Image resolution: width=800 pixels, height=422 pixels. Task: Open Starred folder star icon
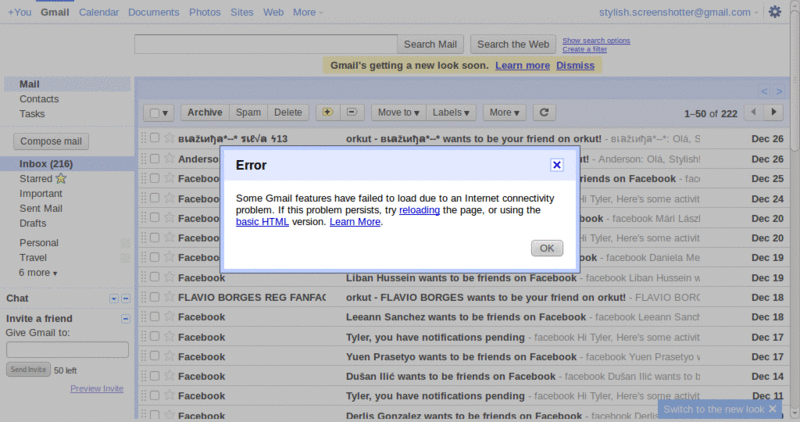[x=61, y=178]
